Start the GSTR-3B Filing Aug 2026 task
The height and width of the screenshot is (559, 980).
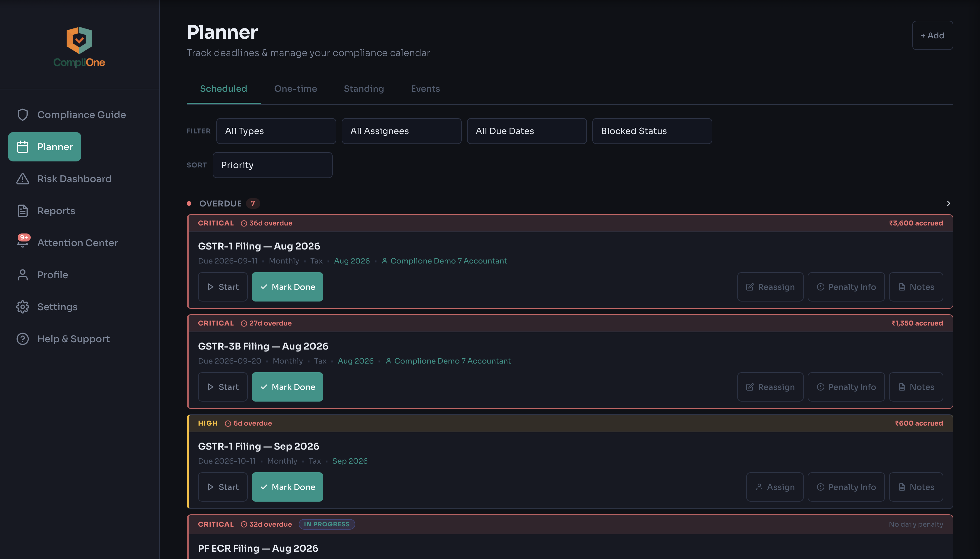point(223,387)
